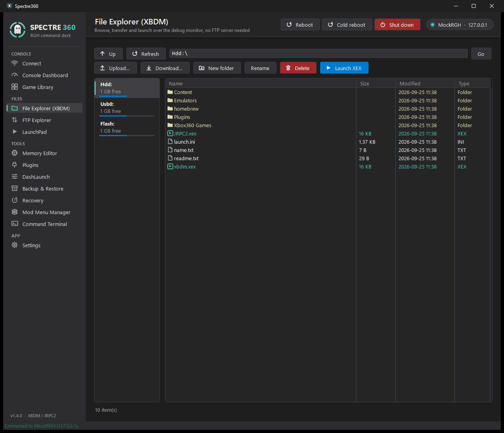Go Up one directory
The height and width of the screenshot is (433, 504).
coord(108,54)
